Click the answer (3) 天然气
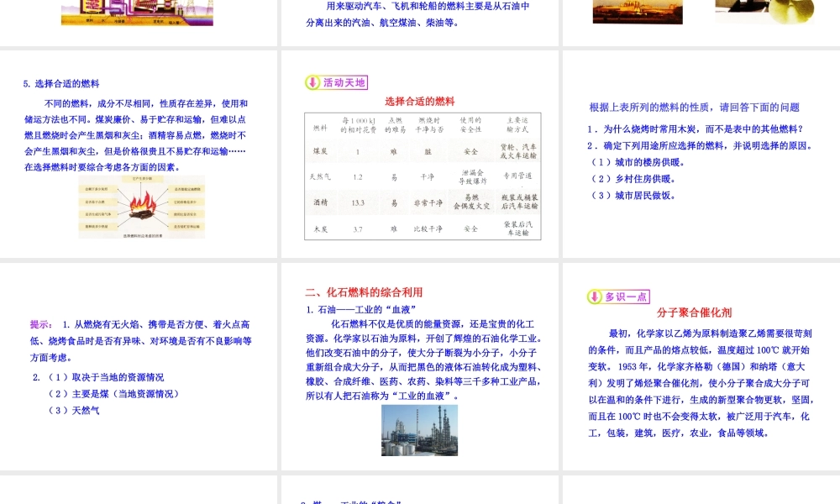 (73, 411)
